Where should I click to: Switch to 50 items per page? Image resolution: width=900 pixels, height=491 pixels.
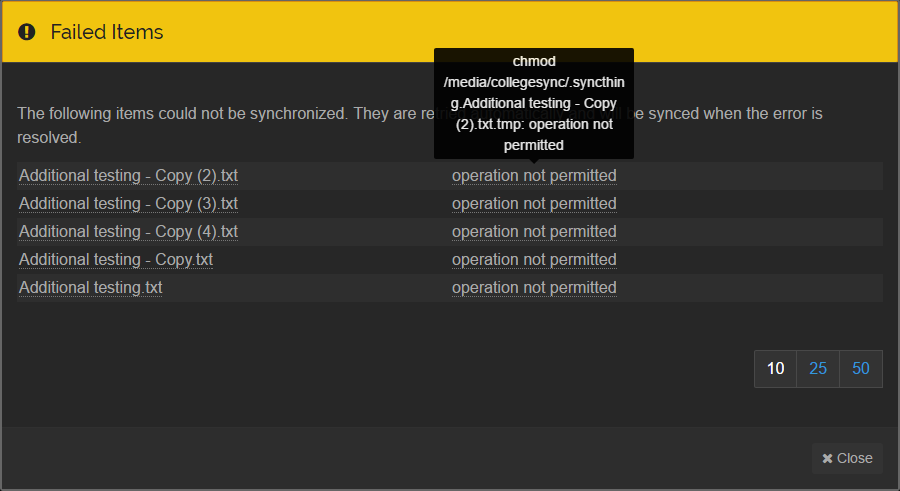tap(861, 369)
